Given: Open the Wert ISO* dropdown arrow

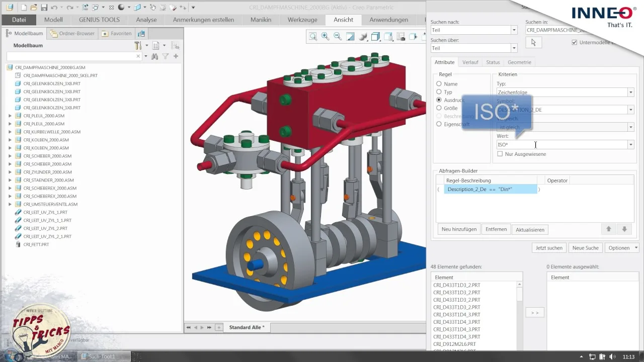Looking at the screenshot, I should coord(630,145).
